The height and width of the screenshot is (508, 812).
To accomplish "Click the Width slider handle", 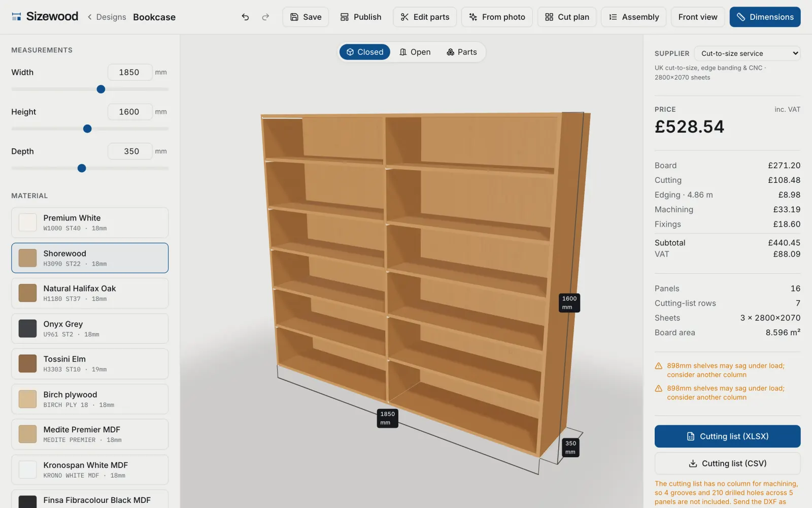I will 101,89.
